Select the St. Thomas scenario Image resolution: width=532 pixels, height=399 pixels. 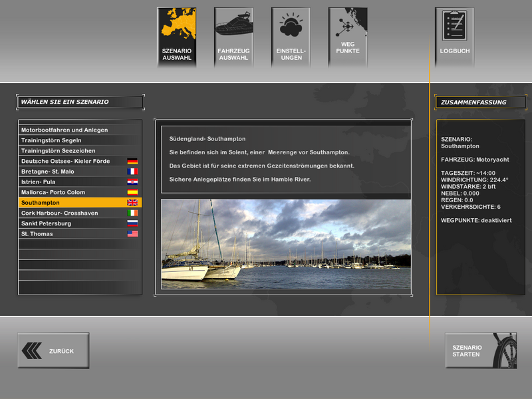37,234
